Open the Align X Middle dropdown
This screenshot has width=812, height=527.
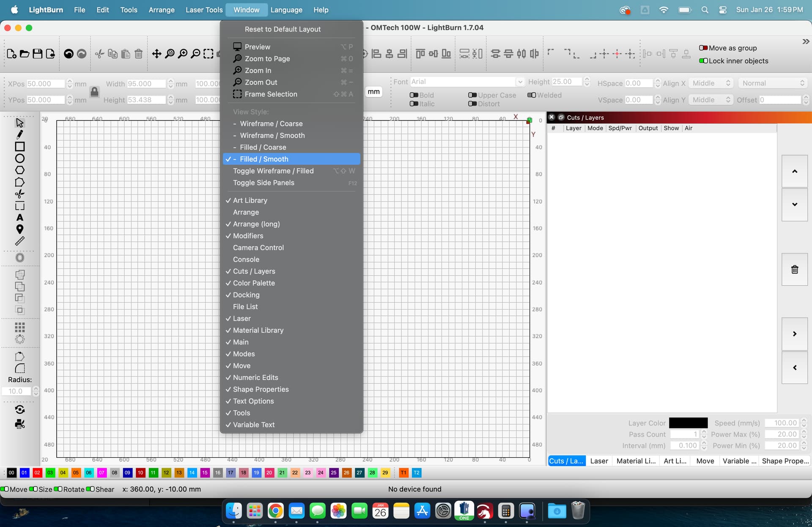[710, 83]
